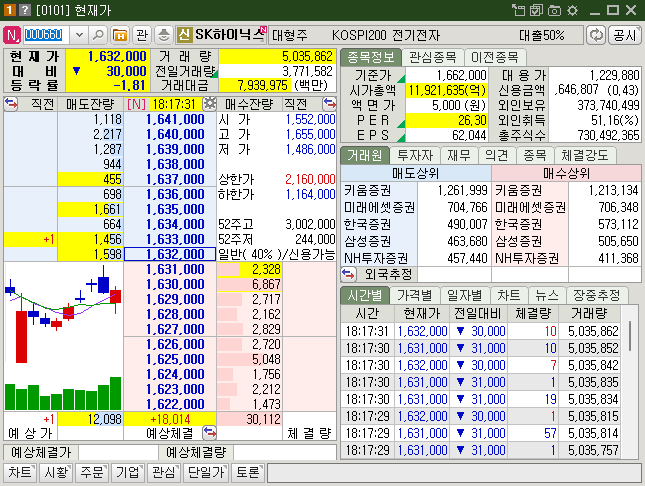Image resolution: width=645 pixels, height=486 pixels.
Task: Open the 재무 tab
Action: pyautogui.click(x=459, y=155)
